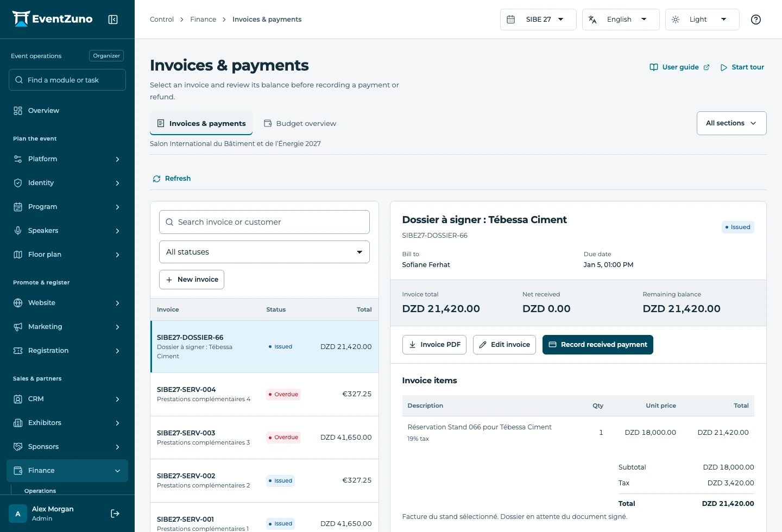This screenshot has height=532, width=782.
Task: Click Record received payment
Action: click(x=598, y=345)
